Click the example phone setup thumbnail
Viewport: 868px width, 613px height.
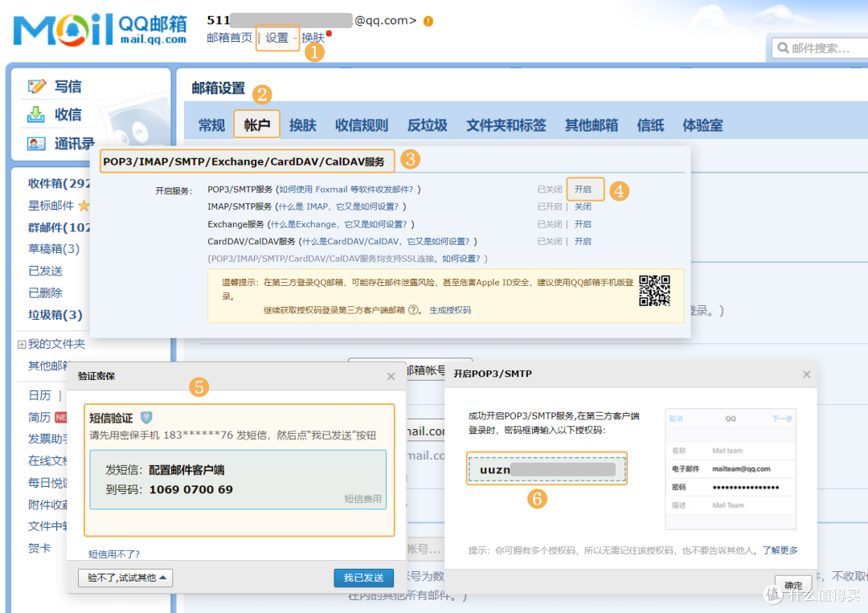[x=731, y=469]
